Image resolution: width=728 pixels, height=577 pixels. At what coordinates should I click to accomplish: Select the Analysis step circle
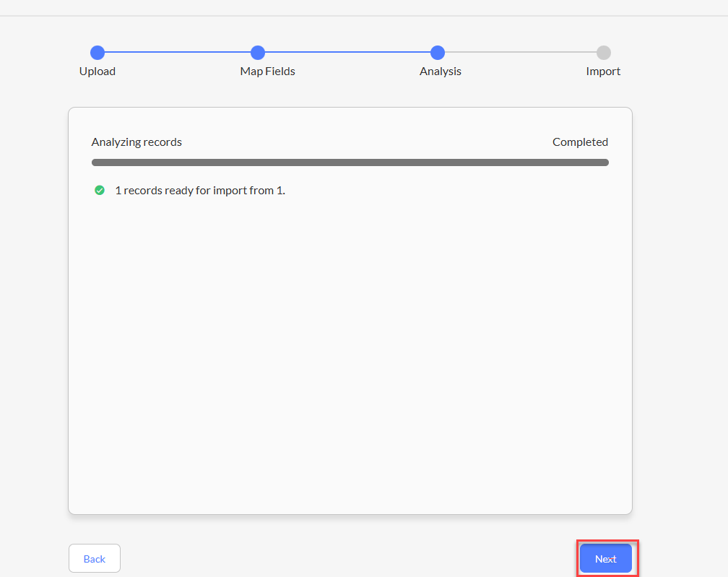pyautogui.click(x=438, y=53)
